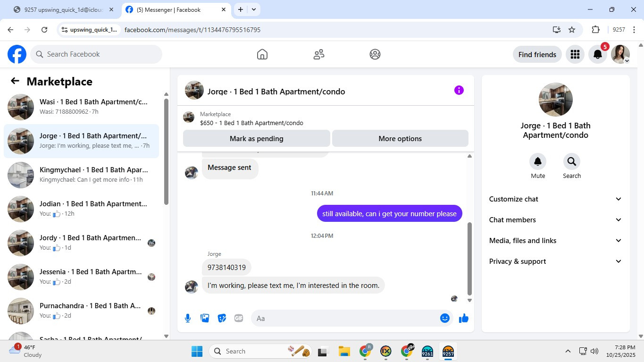Open the Friends icon in top navigation
The image size is (644, 362).
tap(319, 54)
